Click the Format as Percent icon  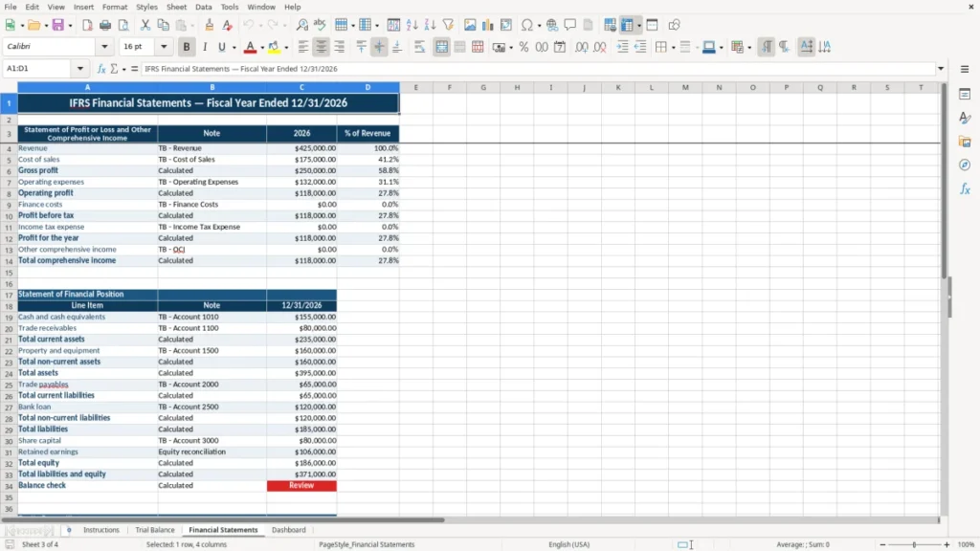(523, 47)
